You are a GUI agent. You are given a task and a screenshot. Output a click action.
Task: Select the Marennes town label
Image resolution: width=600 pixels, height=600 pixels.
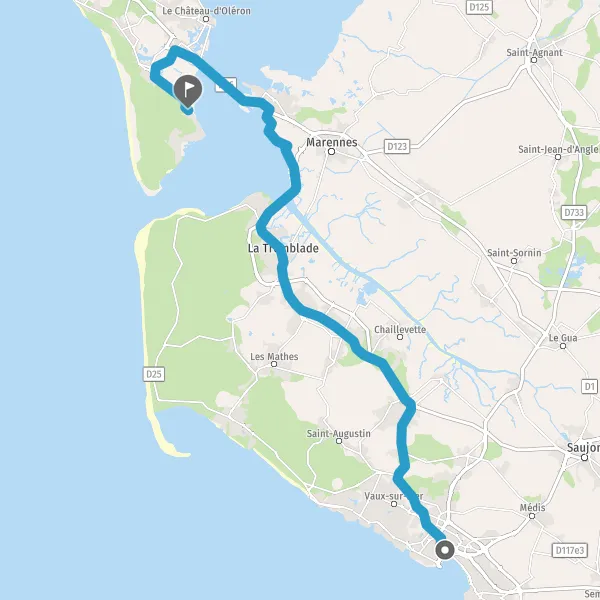pyautogui.click(x=332, y=142)
